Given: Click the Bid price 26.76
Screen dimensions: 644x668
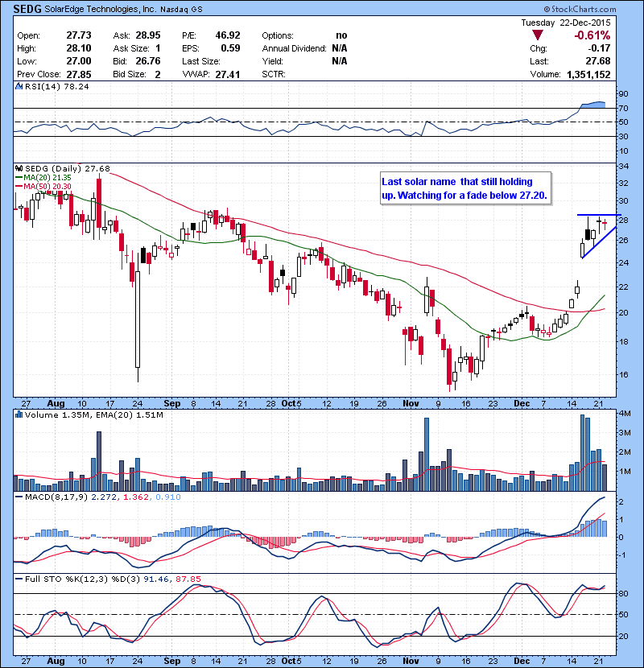Looking at the screenshot, I should [x=148, y=61].
